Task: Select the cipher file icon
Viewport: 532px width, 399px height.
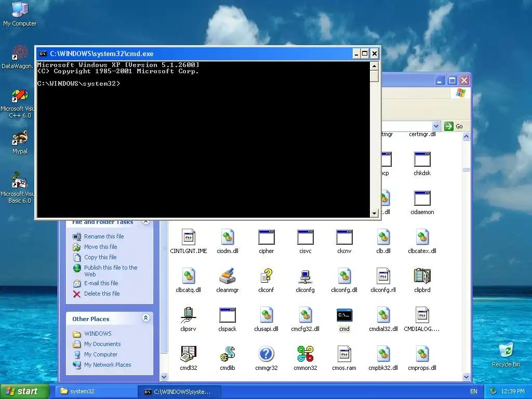Action: (x=267, y=237)
